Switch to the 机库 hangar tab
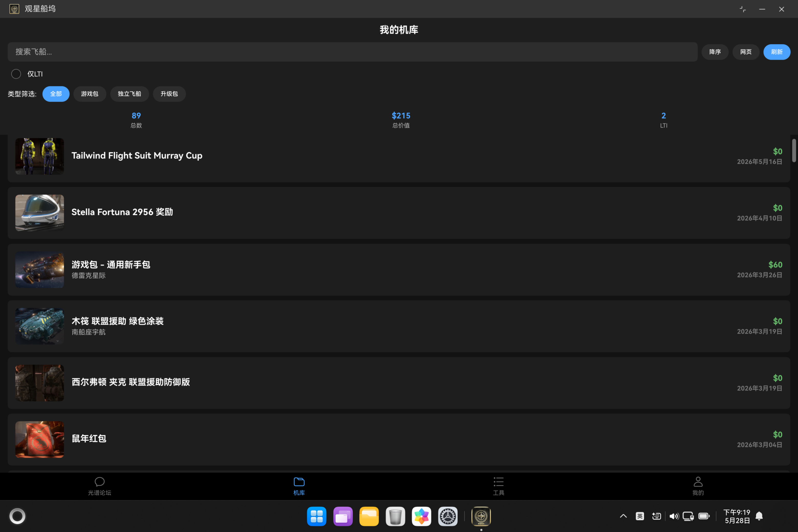Screen dimensions: 798x532 pyautogui.click(x=299, y=486)
